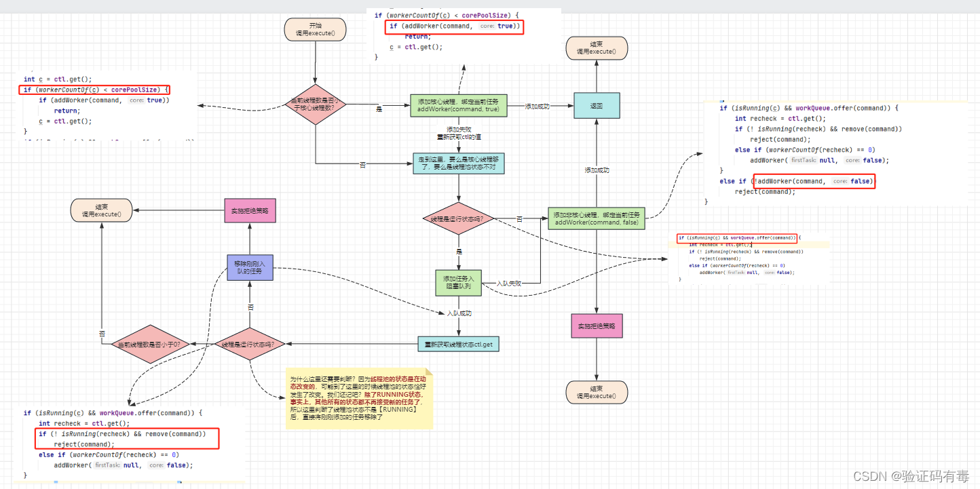The width and height of the screenshot is (980, 489).
Task: Open the code image highlighting remove(command) and reject(command)
Action: (129, 444)
